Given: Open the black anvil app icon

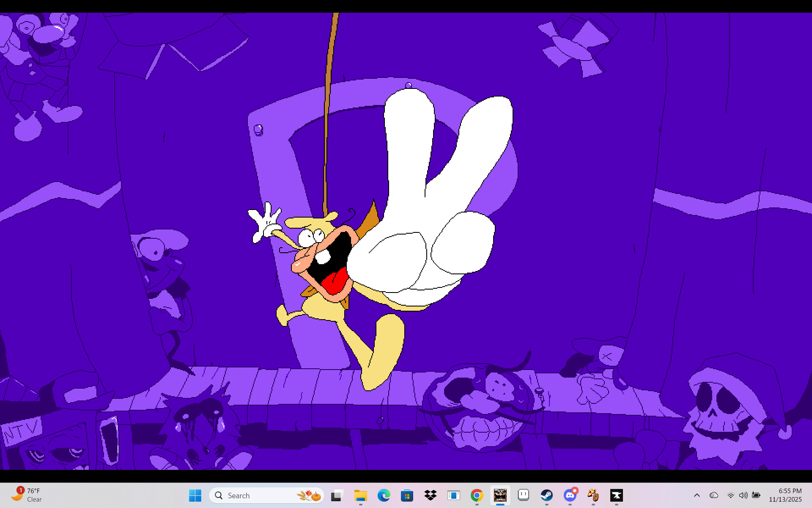Looking at the screenshot, I should [616, 495].
